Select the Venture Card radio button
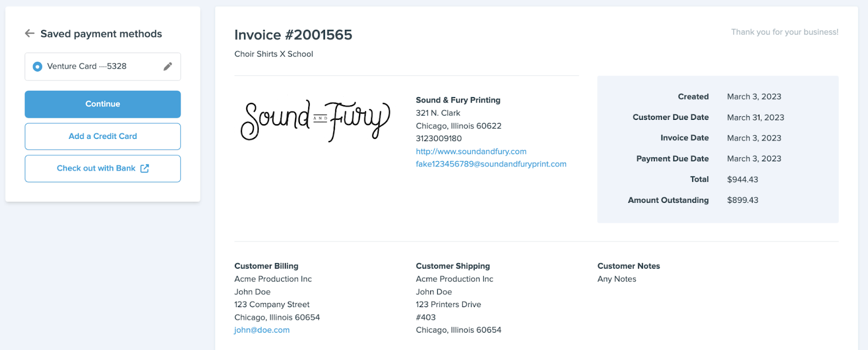This screenshot has width=868, height=350. click(x=37, y=67)
